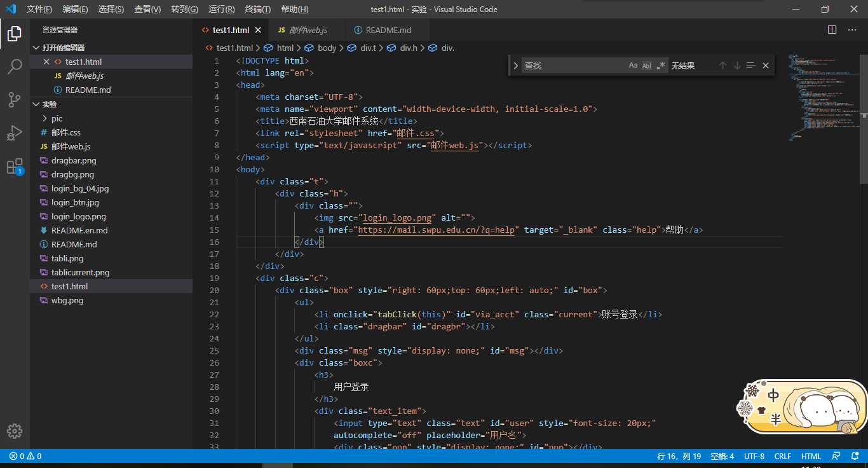Change file encoding UTF-8
868x468 pixels.
click(754, 456)
